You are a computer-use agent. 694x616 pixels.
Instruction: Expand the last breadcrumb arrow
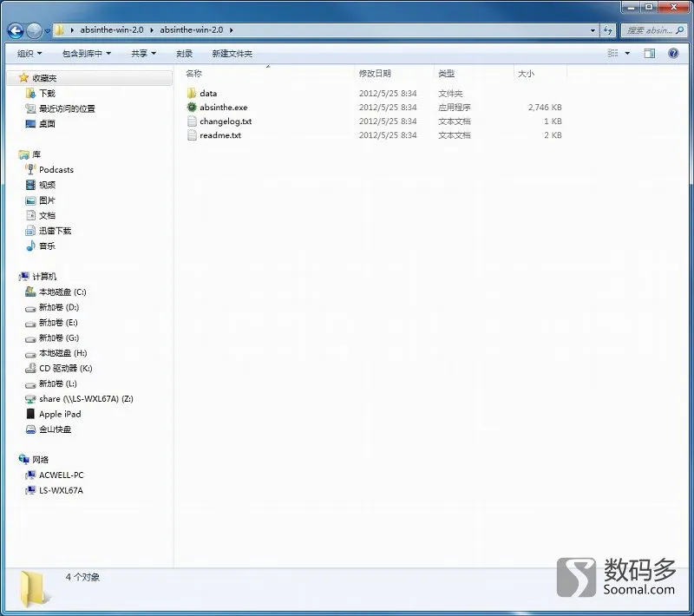tap(231, 30)
